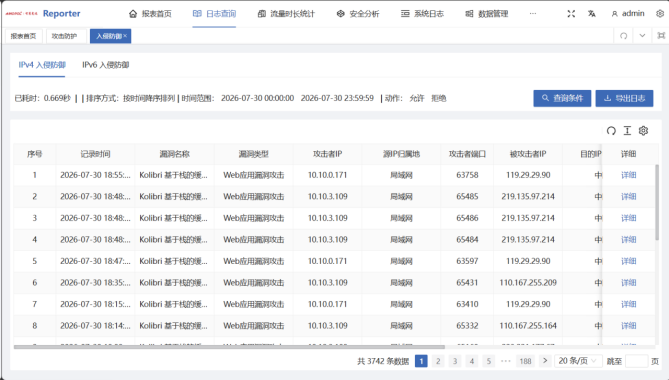This screenshot has width=669, height=380.
Task: Click the horizontal table scrollbar
Action: pyautogui.click(x=229, y=347)
